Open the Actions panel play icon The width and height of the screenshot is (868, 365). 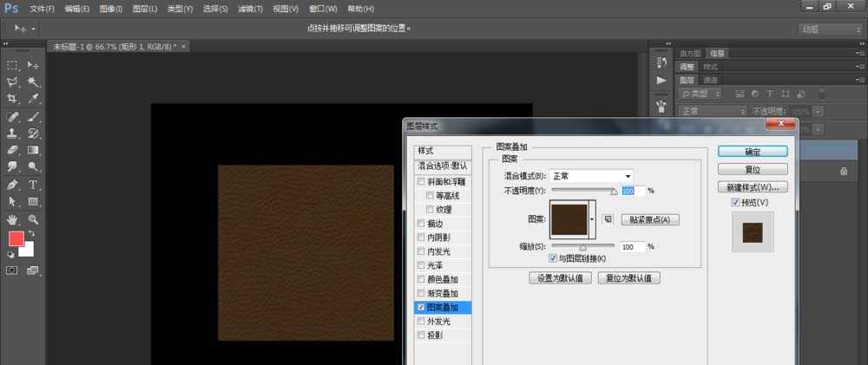661,81
